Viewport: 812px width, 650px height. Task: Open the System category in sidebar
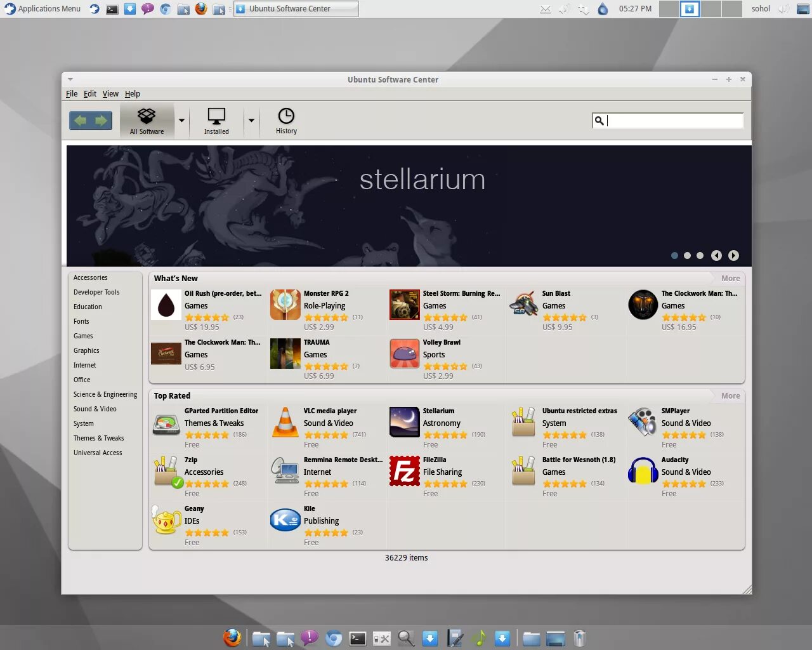tap(83, 424)
